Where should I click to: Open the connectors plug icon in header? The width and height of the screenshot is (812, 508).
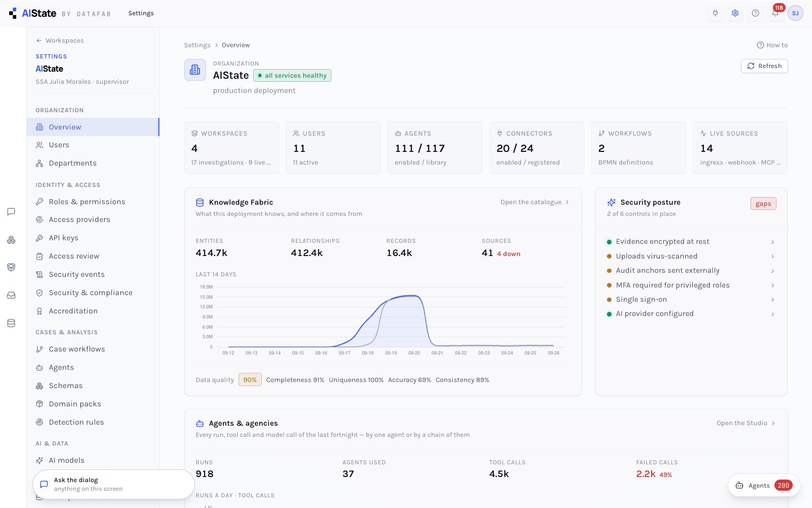[x=715, y=13]
